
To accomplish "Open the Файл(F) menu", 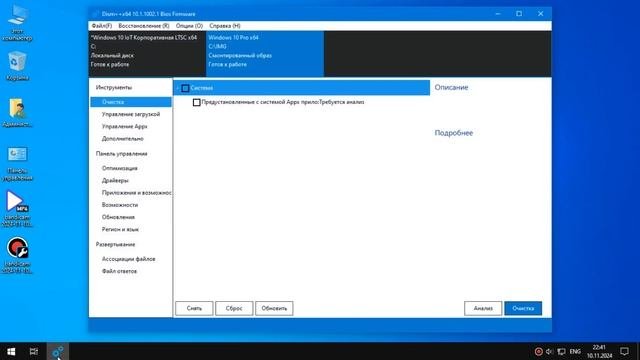I will [x=102, y=26].
